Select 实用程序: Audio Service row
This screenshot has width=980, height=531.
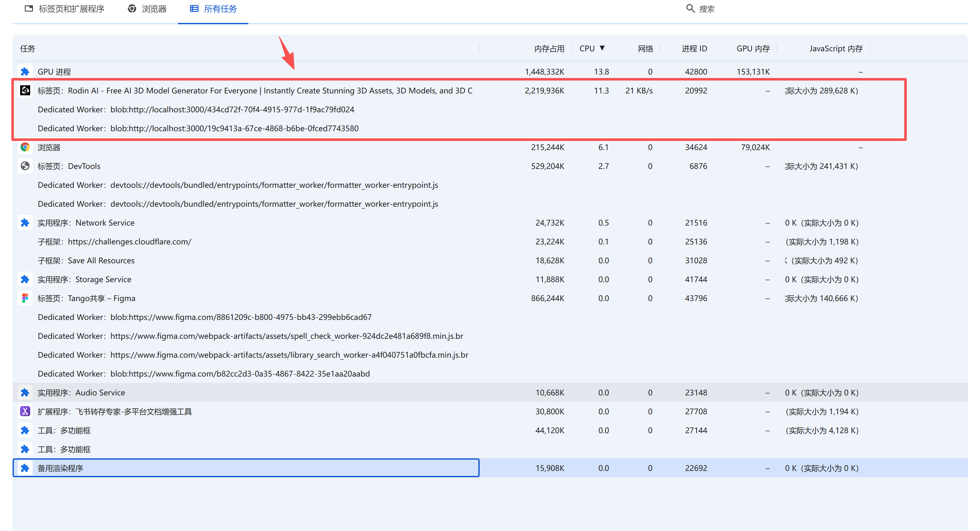tap(490, 393)
